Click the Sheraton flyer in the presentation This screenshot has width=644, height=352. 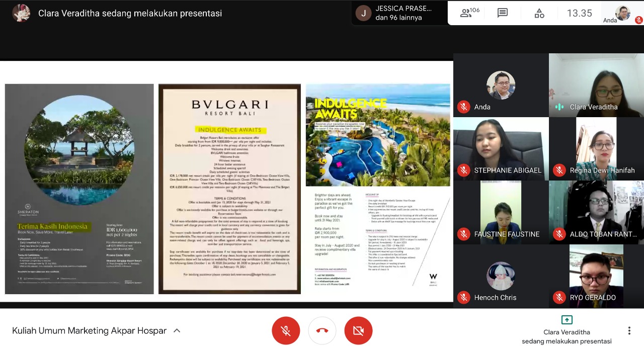pos(79,189)
